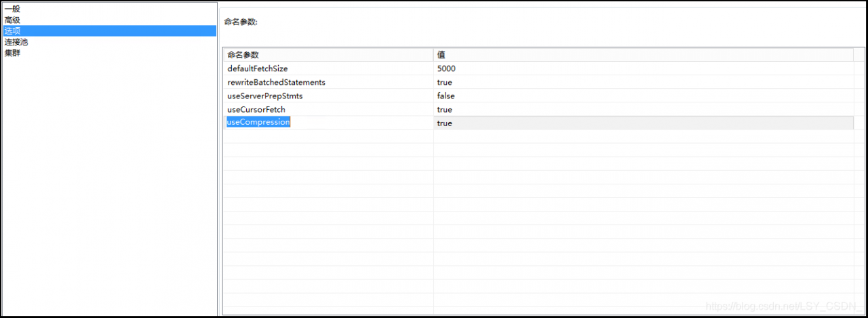Screen dimensions: 868x318
Task: Open the 集群 section
Action: pyautogui.click(x=12, y=52)
